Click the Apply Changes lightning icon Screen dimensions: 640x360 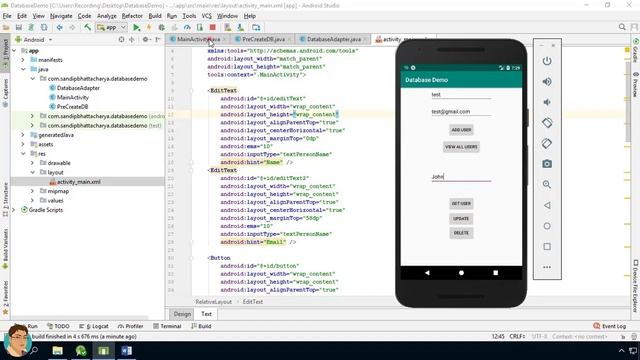pos(149,27)
